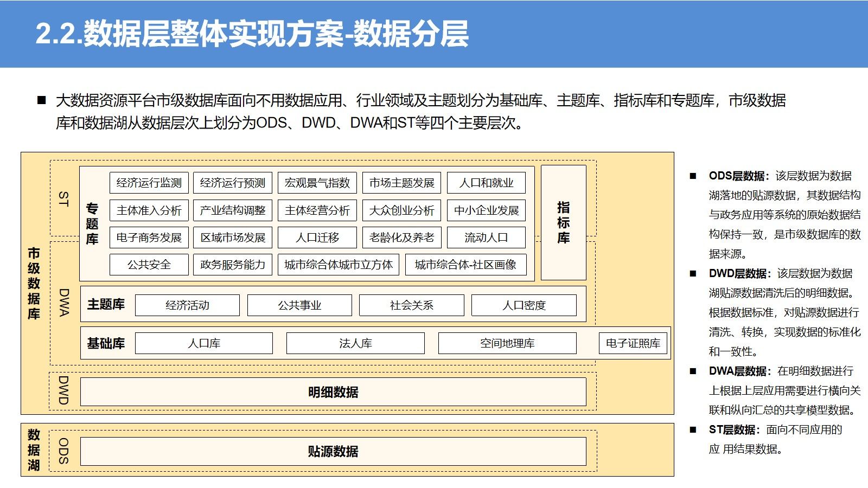This screenshot has height=488, width=868.
Task: Click the 城市综合体-社区画像 box
Action: (x=466, y=265)
